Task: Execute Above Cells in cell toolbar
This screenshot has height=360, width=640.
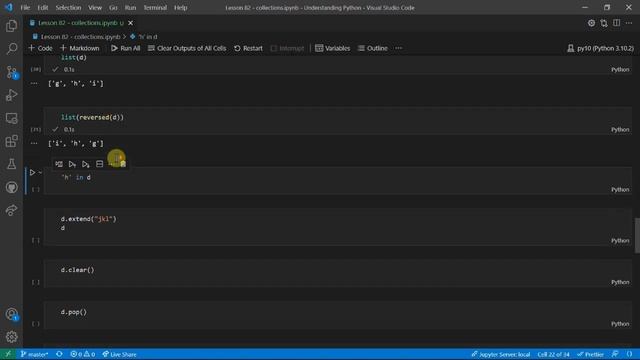Action: point(72,164)
